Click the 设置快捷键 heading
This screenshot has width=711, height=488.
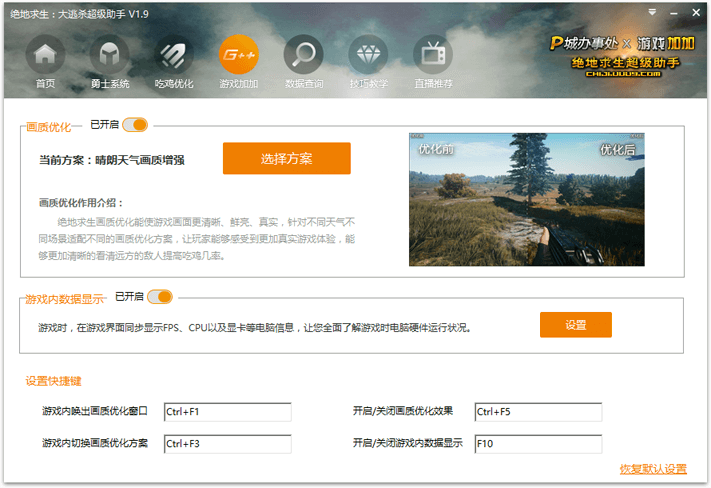[54, 381]
